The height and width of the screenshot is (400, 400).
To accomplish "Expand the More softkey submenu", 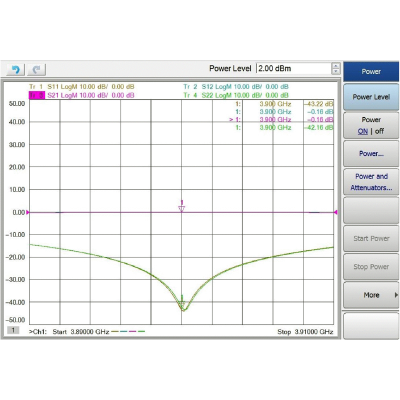I will point(371,295).
